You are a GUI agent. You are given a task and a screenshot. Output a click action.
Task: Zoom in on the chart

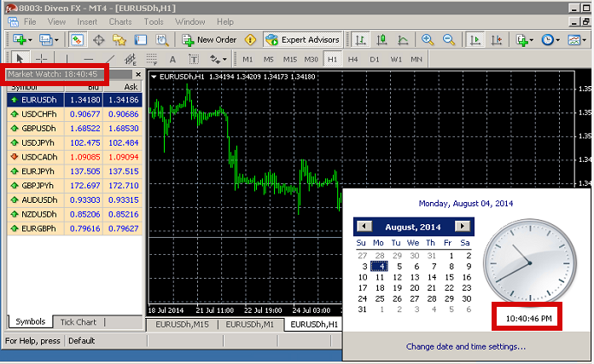[x=428, y=40]
